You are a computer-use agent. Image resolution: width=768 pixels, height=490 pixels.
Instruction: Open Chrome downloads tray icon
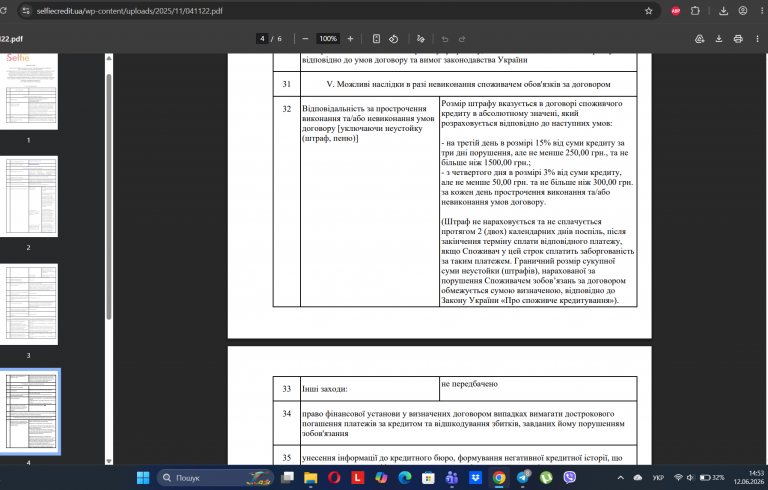(x=723, y=11)
